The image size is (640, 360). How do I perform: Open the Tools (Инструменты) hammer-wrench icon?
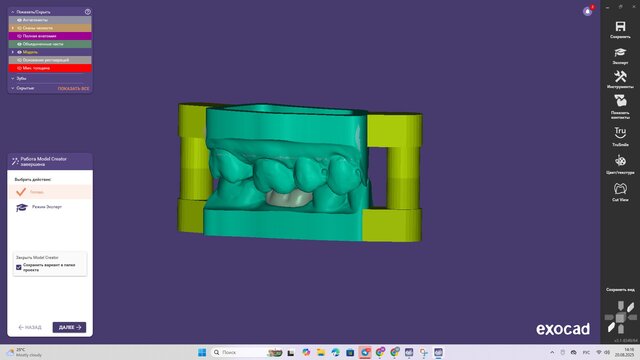pos(620,76)
